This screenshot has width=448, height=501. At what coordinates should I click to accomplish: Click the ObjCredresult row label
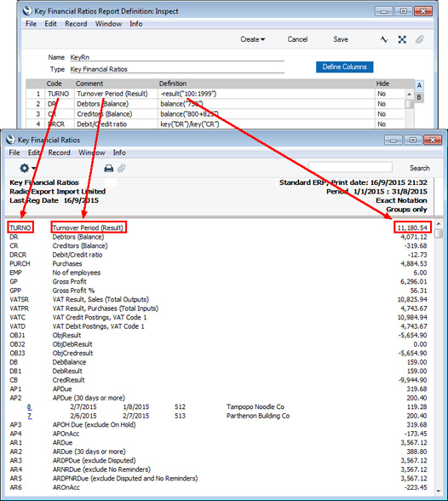[72, 353]
